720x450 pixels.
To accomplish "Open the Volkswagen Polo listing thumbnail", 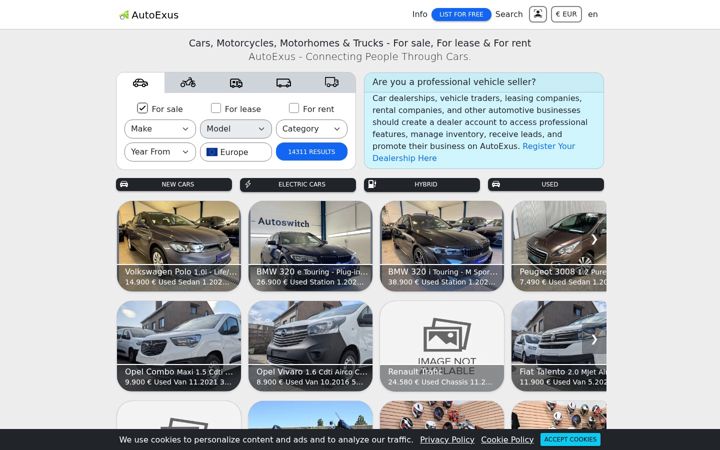I will click(x=179, y=246).
